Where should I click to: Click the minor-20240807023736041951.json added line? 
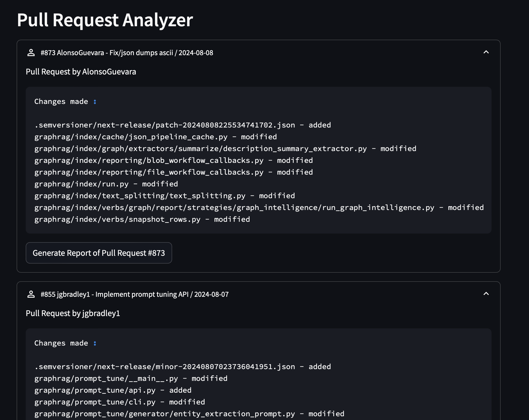click(182, 367)
